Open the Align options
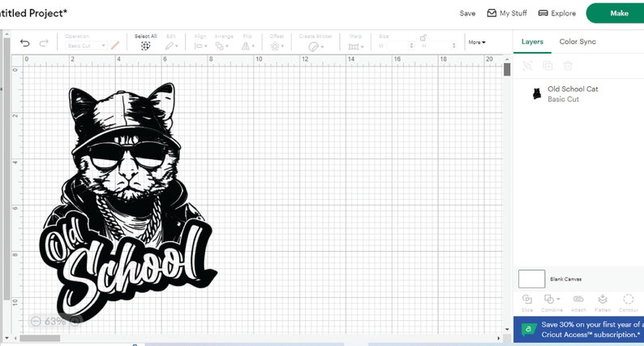 coord(201,46)
